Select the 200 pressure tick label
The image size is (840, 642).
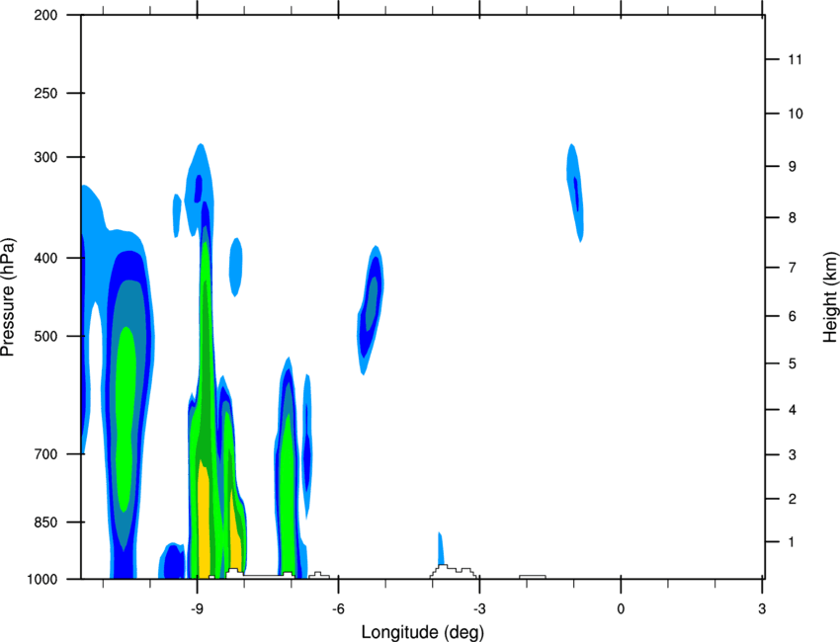[45, 15]
